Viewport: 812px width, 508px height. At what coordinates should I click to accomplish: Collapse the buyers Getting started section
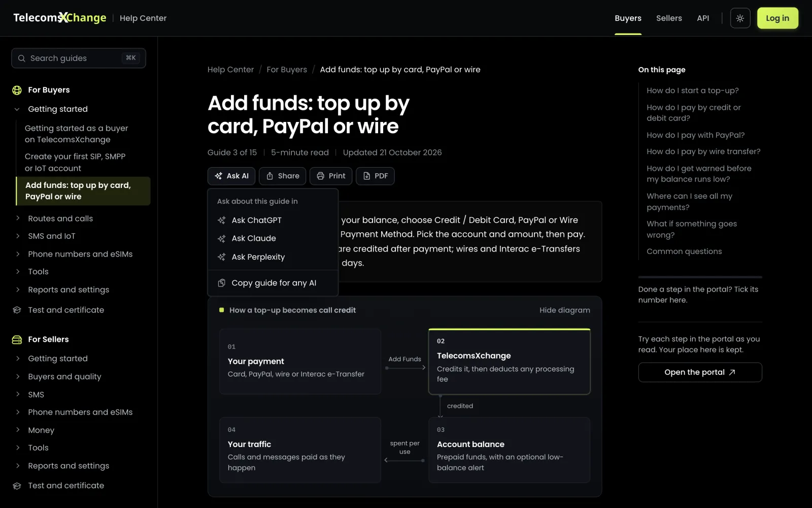click(x=17, y=109)
